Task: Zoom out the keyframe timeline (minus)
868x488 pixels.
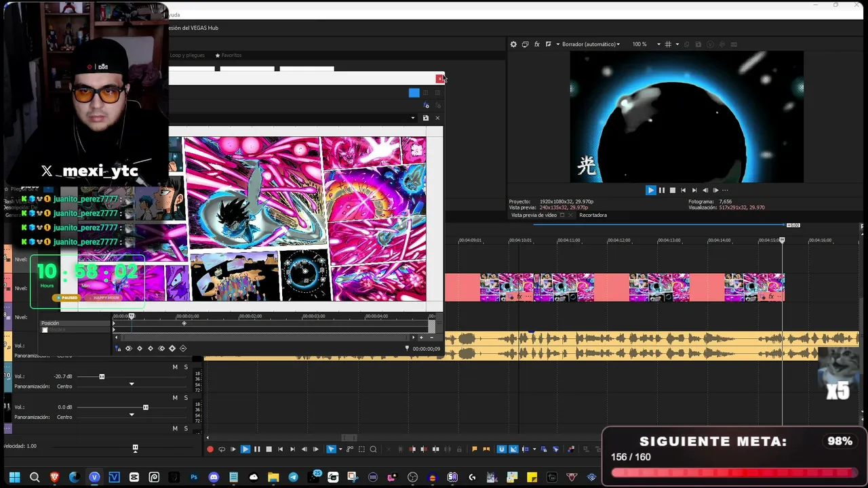Action: (431, 337)
